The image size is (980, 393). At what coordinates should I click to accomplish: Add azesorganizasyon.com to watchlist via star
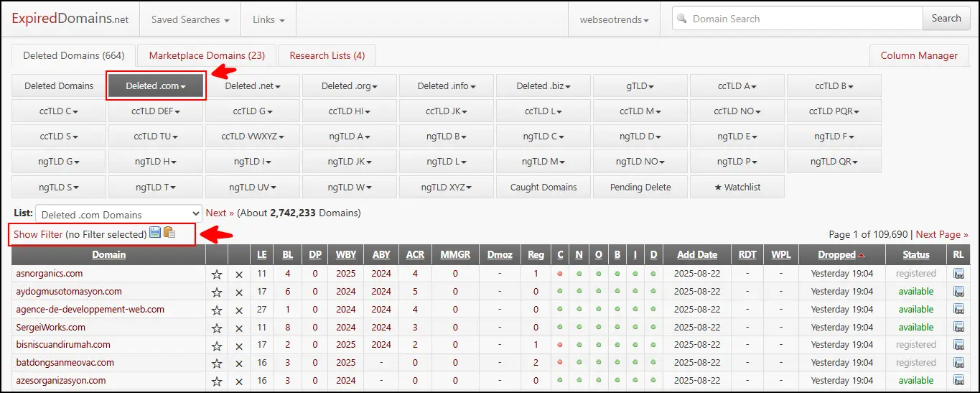tap(217, 382)
